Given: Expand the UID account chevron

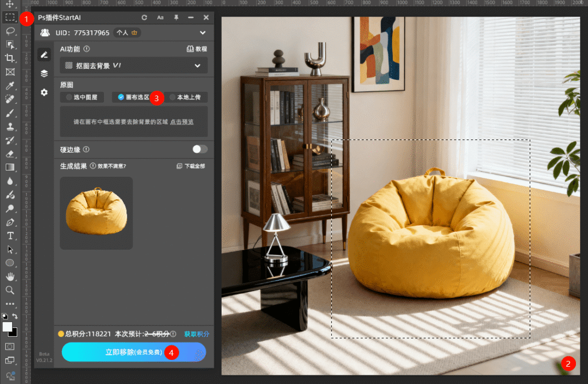Looking at the screenshot, I should point(203,33).
